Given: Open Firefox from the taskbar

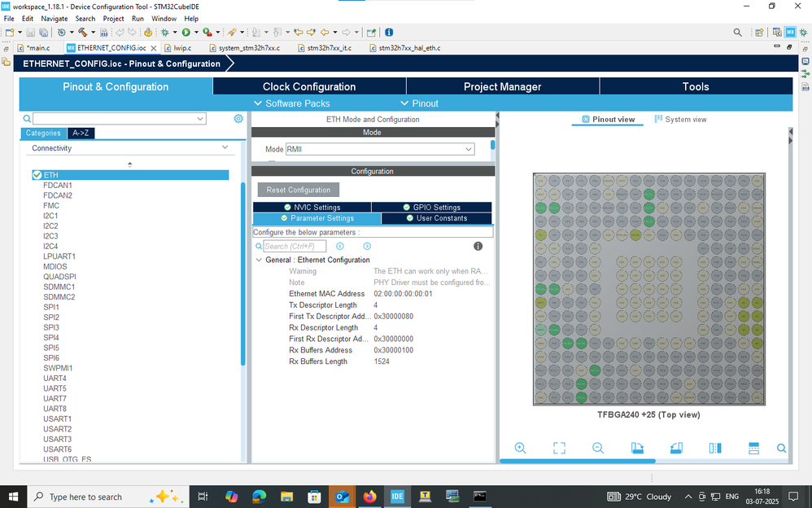Looking at the screenshot, I should (369, 497).
